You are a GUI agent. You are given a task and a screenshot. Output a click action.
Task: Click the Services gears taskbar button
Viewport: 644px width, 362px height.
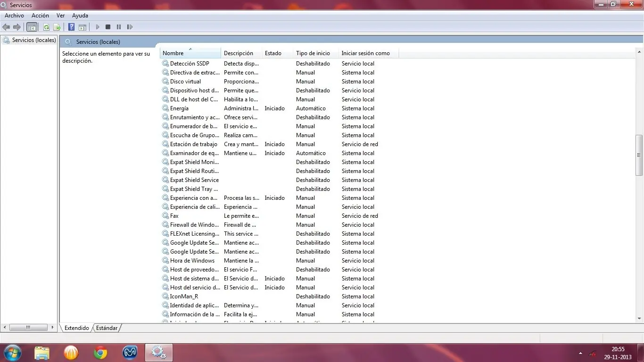click(159, 353)
